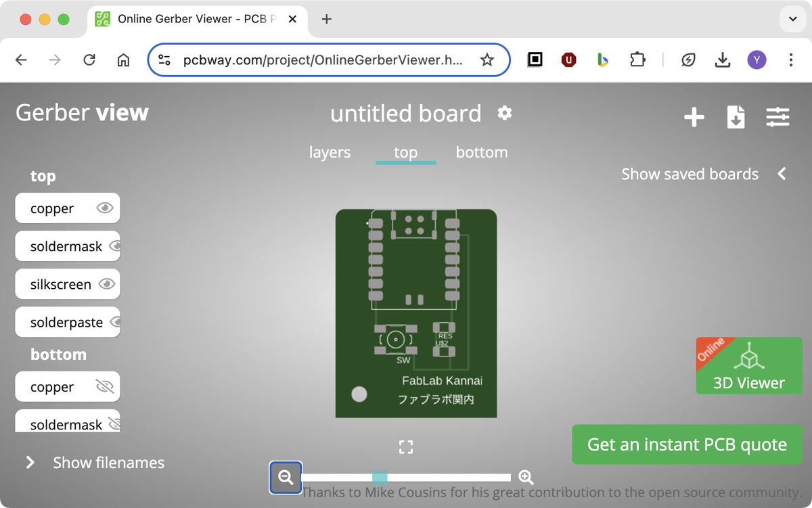Screen dimensions: 812x508
Task: Add new Gerber files plus icon
Action: [x=694, y=117]
